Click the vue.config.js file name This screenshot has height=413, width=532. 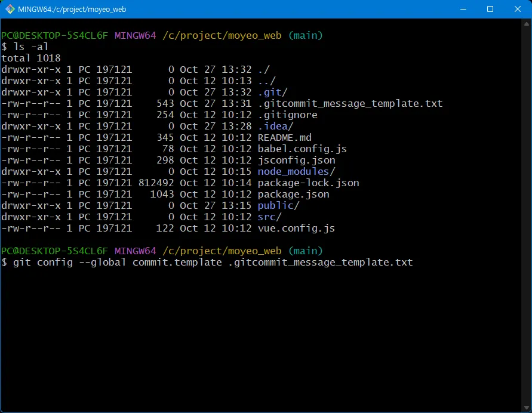[296, 228]
